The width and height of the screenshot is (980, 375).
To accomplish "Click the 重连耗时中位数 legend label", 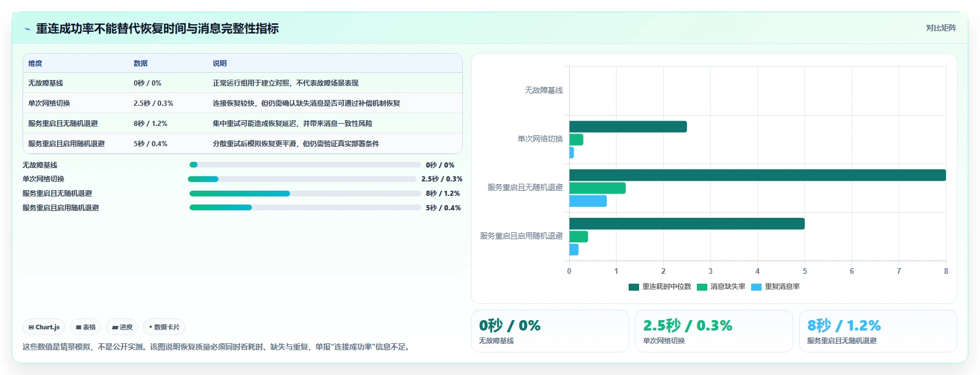I will (x=667, y=287).
